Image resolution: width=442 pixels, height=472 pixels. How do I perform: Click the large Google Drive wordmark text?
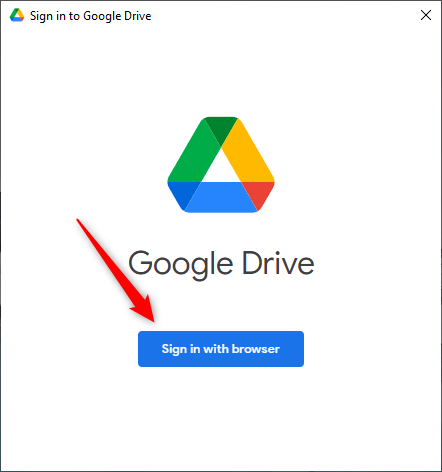tap(221, 264)
